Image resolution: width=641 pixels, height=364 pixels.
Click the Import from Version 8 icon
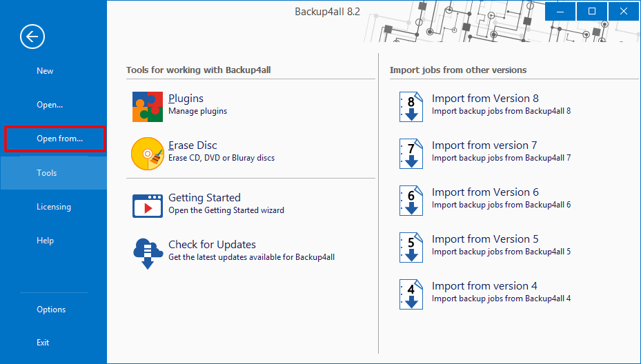click(x=411, y=106)
